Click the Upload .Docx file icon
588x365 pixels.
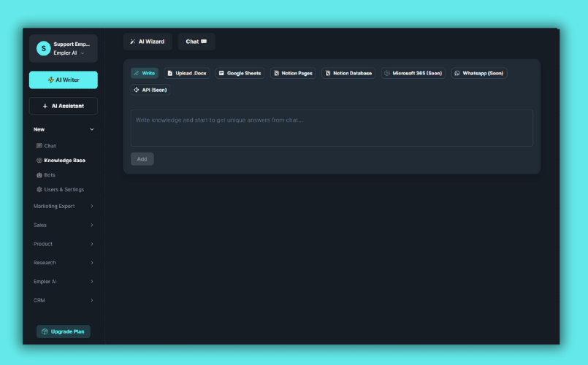click(170, 73)
